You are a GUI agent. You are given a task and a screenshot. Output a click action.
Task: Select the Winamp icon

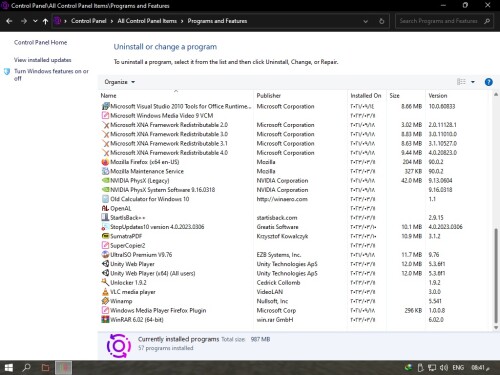pyautogui.click(x=105, y=301)
